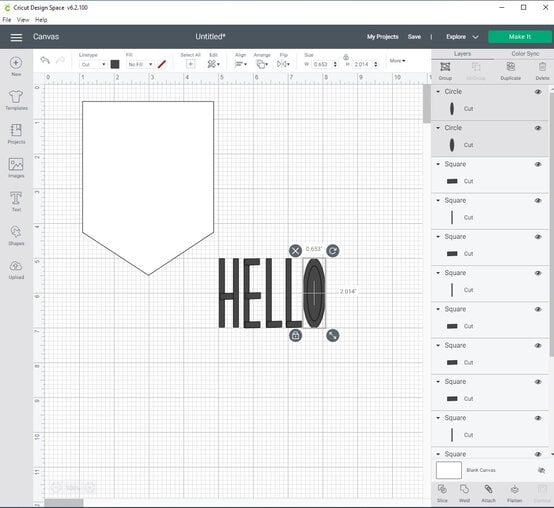Toggle visibility of the sixth Square layer
The width and height of the screenshot is (554, 508).
click(x=538, y=345)
